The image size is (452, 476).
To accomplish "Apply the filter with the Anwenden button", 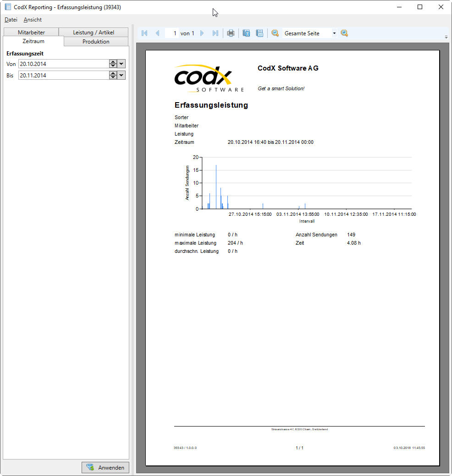I will [105, 467].
